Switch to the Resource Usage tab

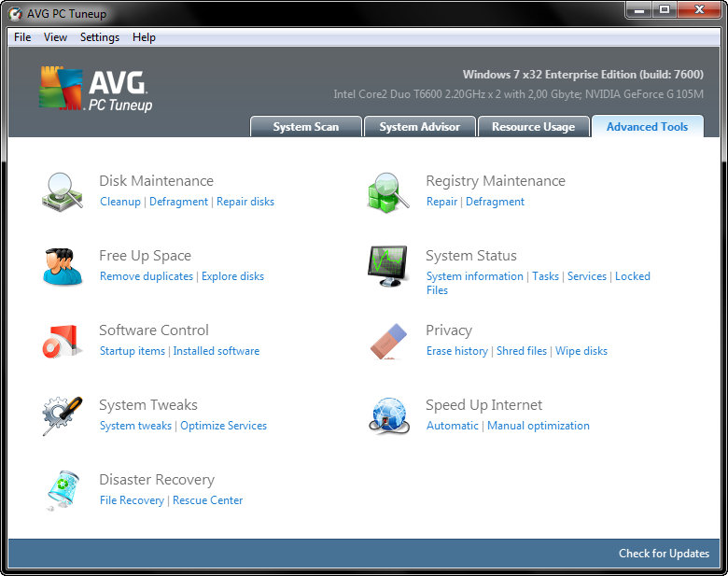[x=534, y=126]
